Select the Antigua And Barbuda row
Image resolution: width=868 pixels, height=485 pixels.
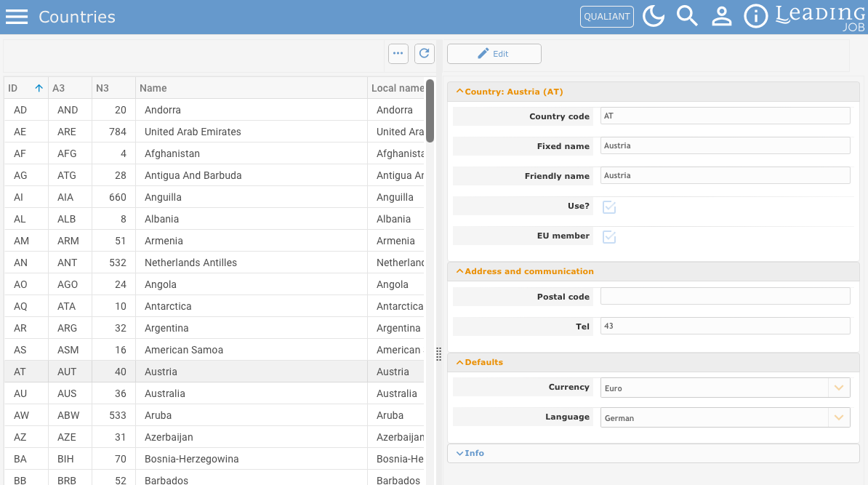click(214, 175)
